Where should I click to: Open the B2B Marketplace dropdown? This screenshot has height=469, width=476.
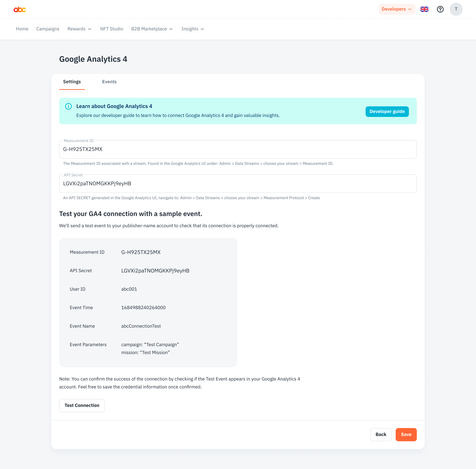152,29
